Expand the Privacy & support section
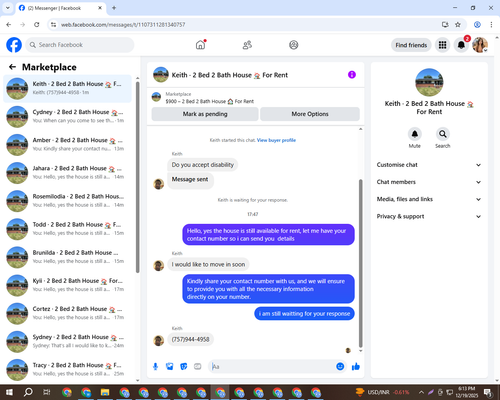The image size is (500, 400). pos(429,217)
